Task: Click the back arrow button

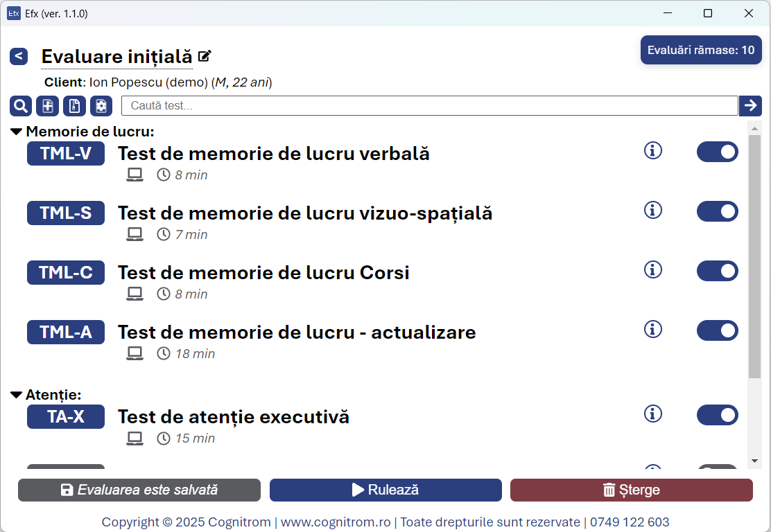Action: [19, 56]
